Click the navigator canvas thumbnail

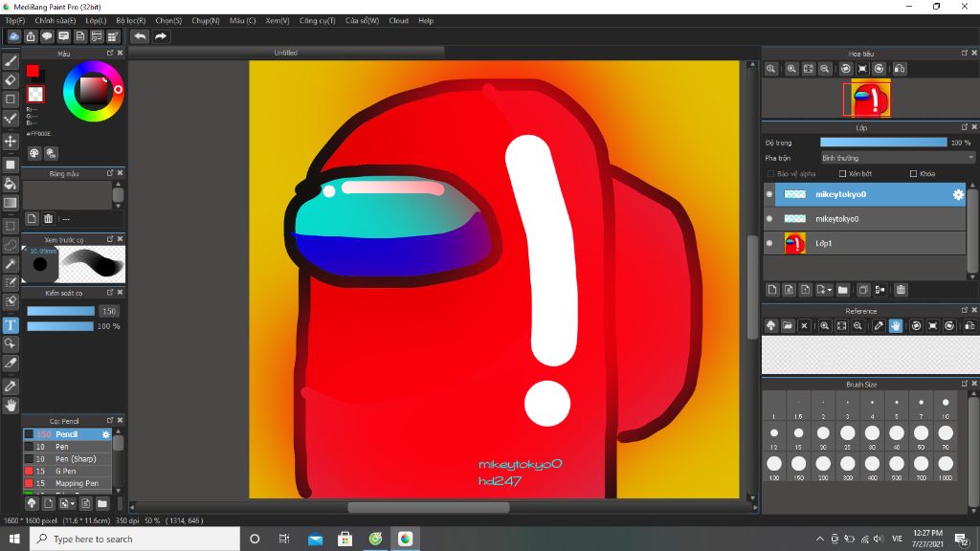pos(870,99)
